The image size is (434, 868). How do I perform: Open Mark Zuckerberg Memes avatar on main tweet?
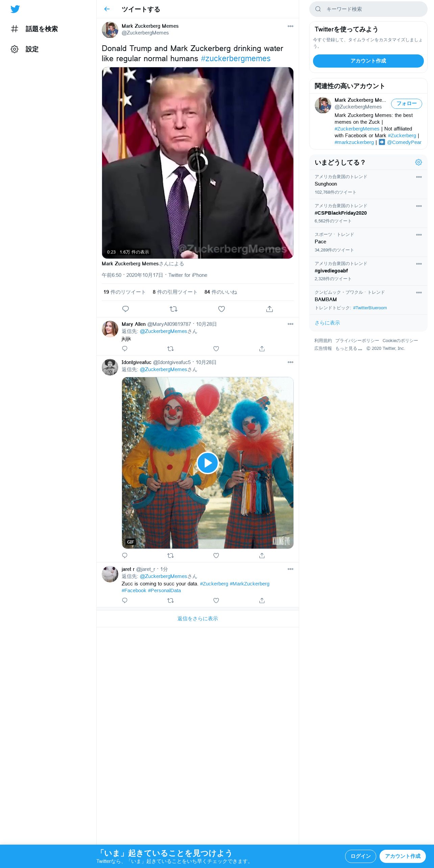tap(110, 30)
